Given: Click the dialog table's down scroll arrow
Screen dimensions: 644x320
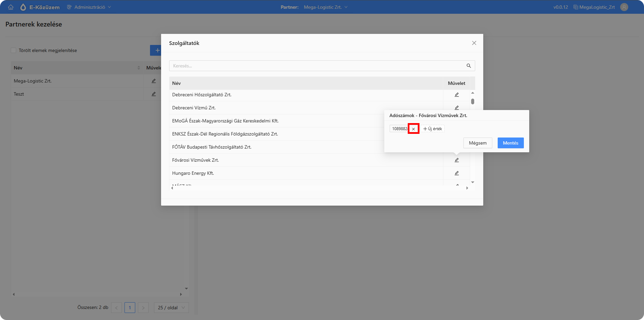Looking at the screenshot, I should pos(473,182).
